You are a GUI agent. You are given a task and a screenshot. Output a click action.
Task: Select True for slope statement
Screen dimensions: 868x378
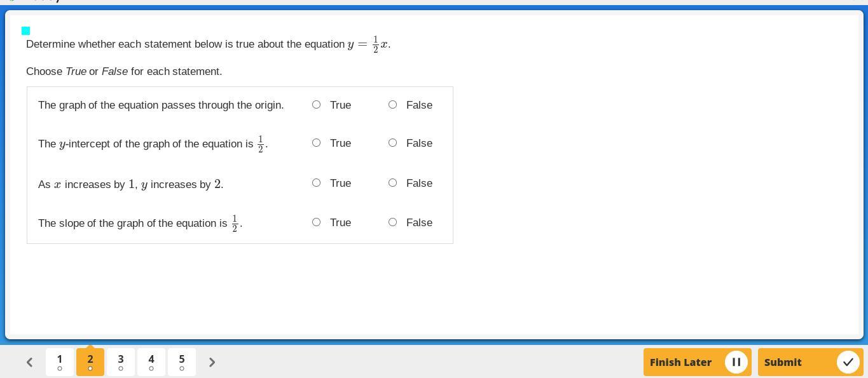coord(316,222)
